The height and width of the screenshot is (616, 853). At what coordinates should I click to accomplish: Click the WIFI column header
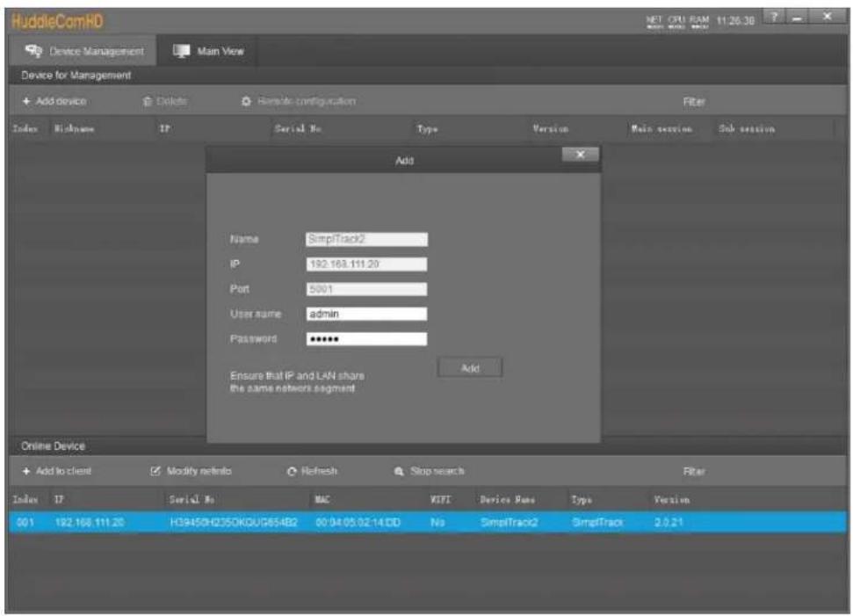point(440,499)
